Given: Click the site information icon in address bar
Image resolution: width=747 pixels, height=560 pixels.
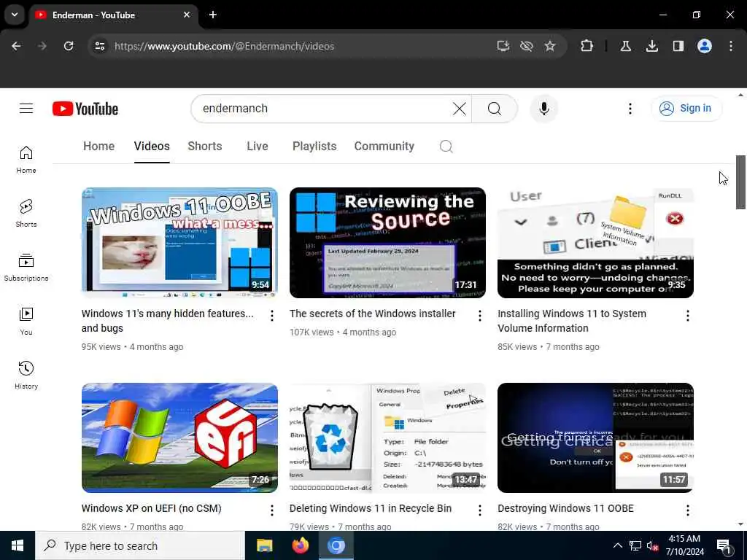Looking at the screenshot, I should pos(99,46).
